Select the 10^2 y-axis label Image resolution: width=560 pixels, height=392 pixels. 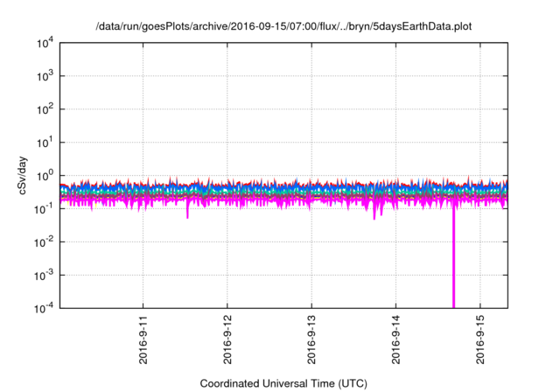(x=45, y=109)
